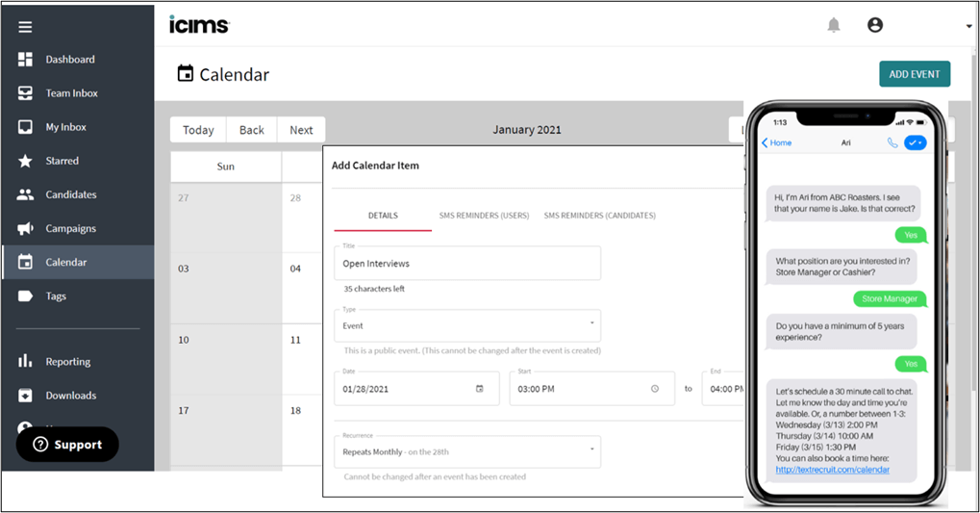The height and width of the screenshot is (513, 980).
Task: Open the hamburger menu icon
Action: 26,27
